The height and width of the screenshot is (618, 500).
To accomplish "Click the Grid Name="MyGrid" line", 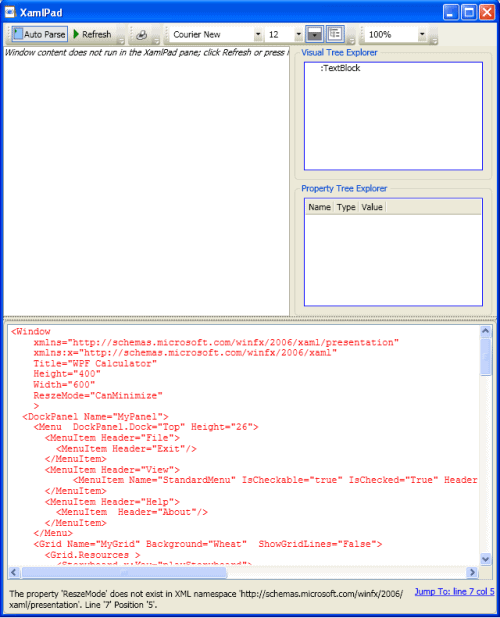I will (x=208, y=544).
